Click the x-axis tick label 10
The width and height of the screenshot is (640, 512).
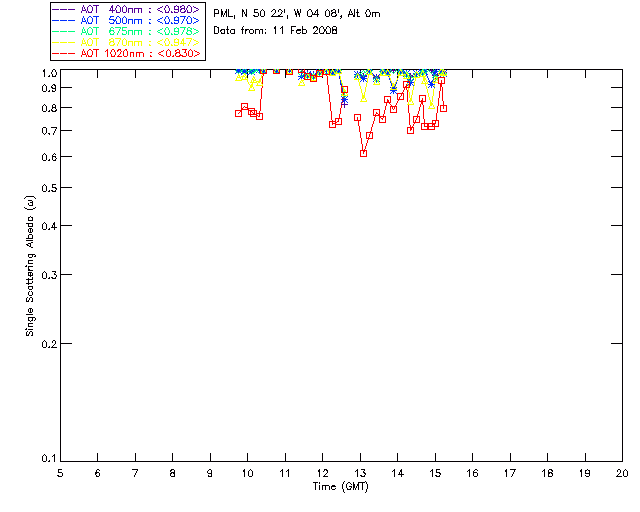(x=247, y=473)
